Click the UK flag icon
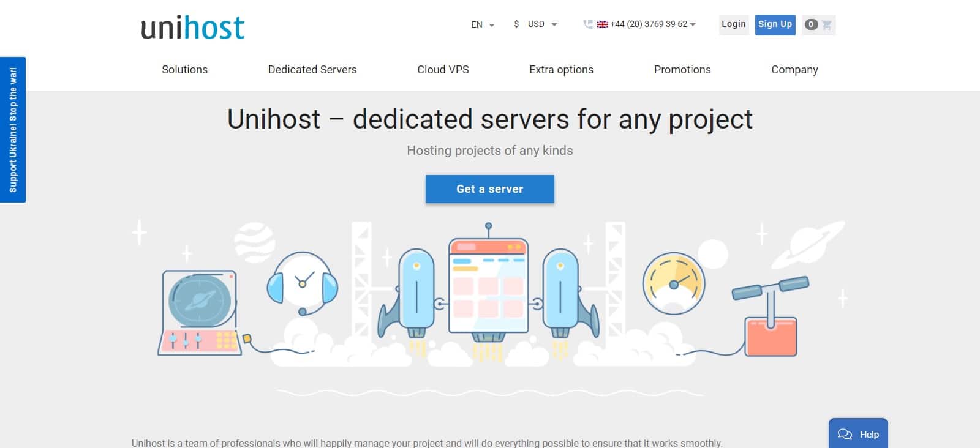Image resolution: width=980 pixels, height=448 pixels. (x=603, y=24)
